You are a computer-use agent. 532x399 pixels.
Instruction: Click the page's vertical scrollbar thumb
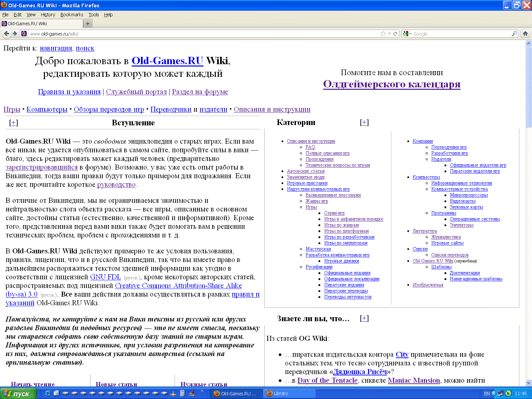[x=528, y=87]
